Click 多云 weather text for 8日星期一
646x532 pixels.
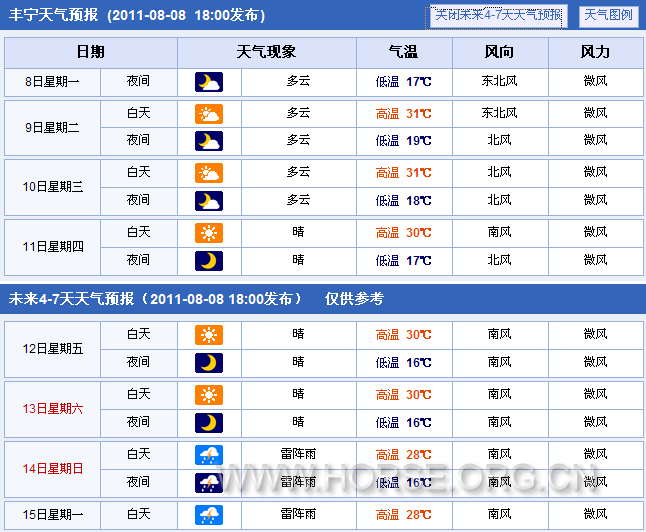point(298,81)
